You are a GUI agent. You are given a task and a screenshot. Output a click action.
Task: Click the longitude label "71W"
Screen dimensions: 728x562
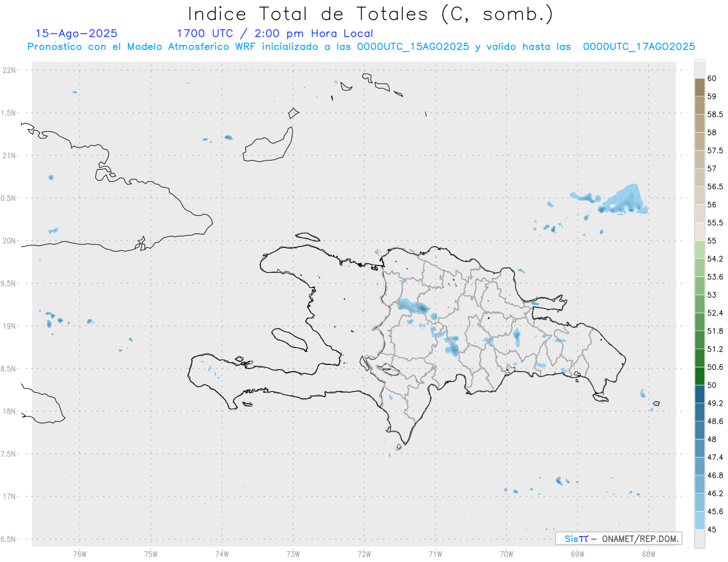pos(435,553)
